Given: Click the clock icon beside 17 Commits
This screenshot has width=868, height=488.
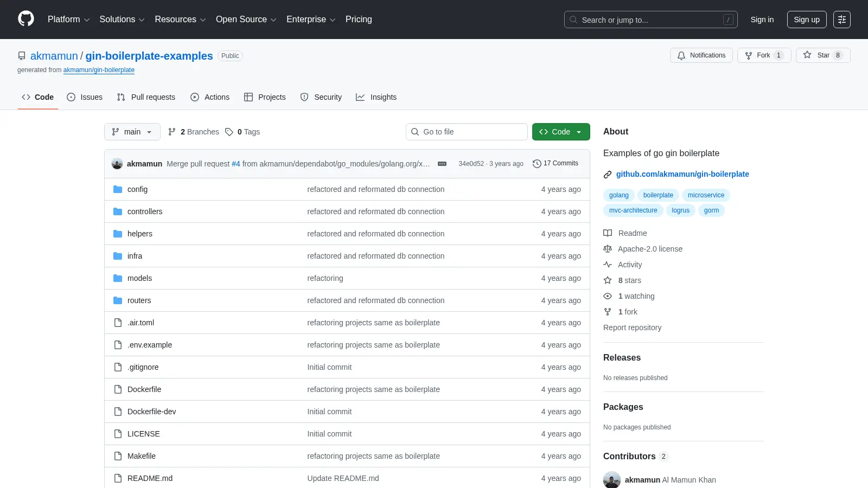Looking at the screenshot, I should click(x=537, y=164).
